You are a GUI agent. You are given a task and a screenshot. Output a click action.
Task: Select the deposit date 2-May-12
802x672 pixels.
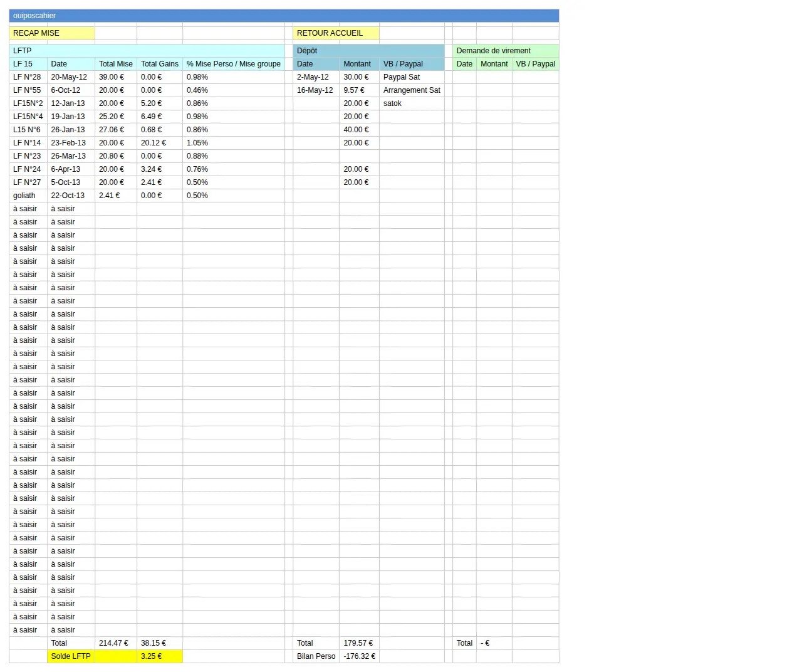point(316,77)
